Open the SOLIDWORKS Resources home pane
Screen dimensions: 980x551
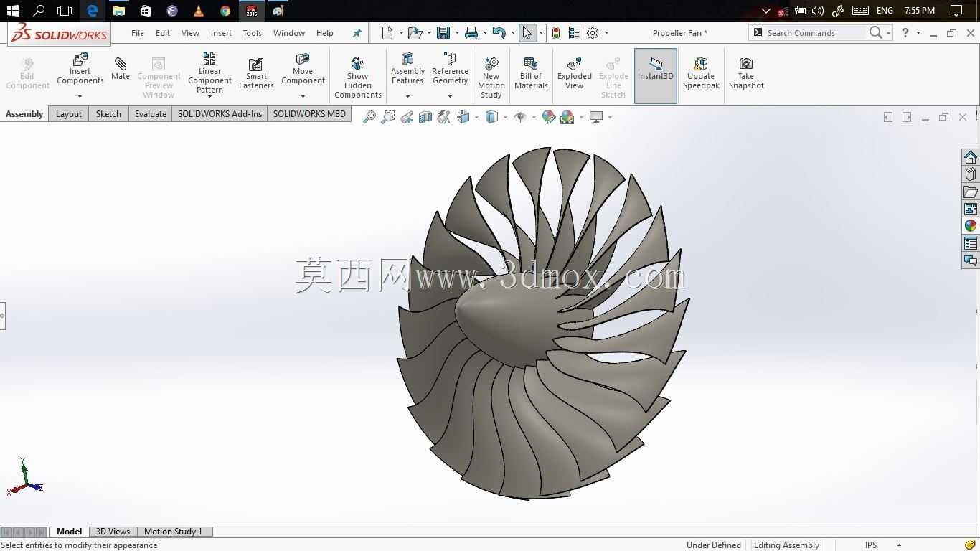coord(971,157)
